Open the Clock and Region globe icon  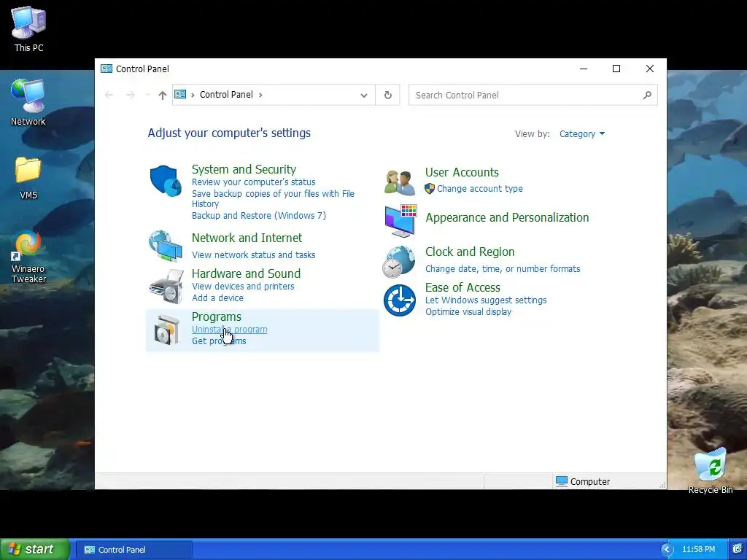(399, 262)
